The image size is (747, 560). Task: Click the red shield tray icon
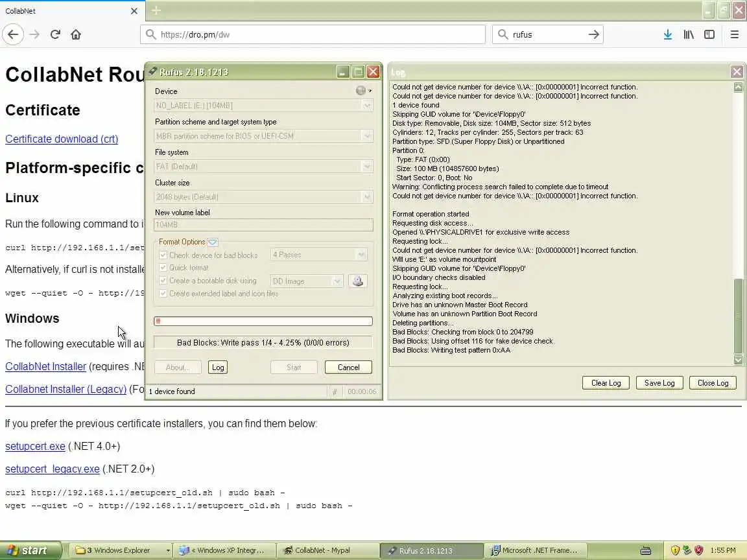coord(699,550)
